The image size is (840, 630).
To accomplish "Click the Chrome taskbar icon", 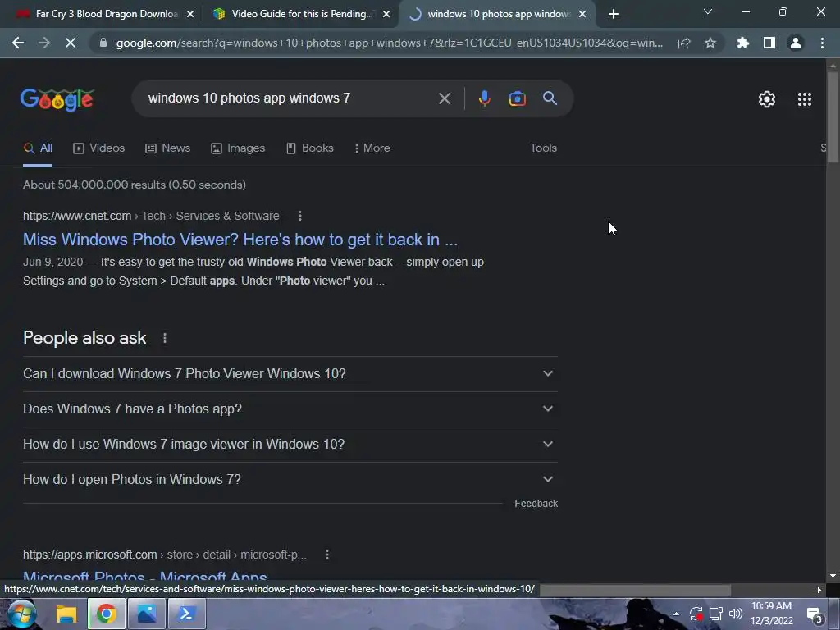I will pyautogui.click(x=106, y=614).
